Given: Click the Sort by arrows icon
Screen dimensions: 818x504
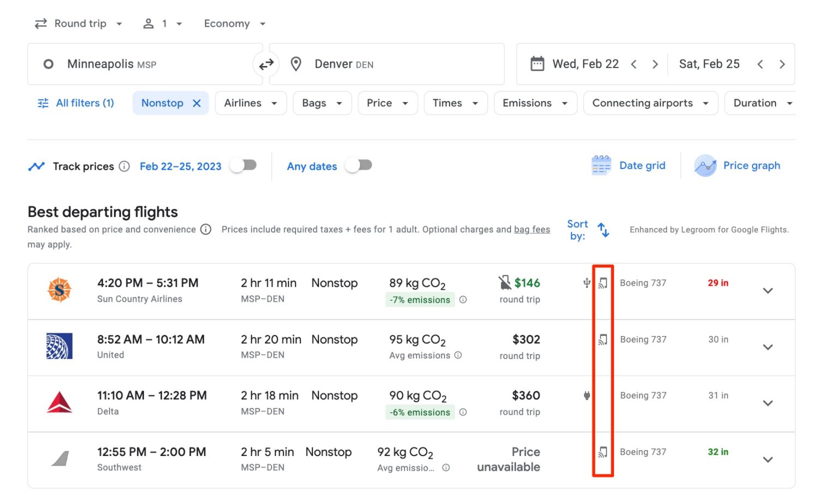Looking at the screenshot, I should click(x=603, y=230).
